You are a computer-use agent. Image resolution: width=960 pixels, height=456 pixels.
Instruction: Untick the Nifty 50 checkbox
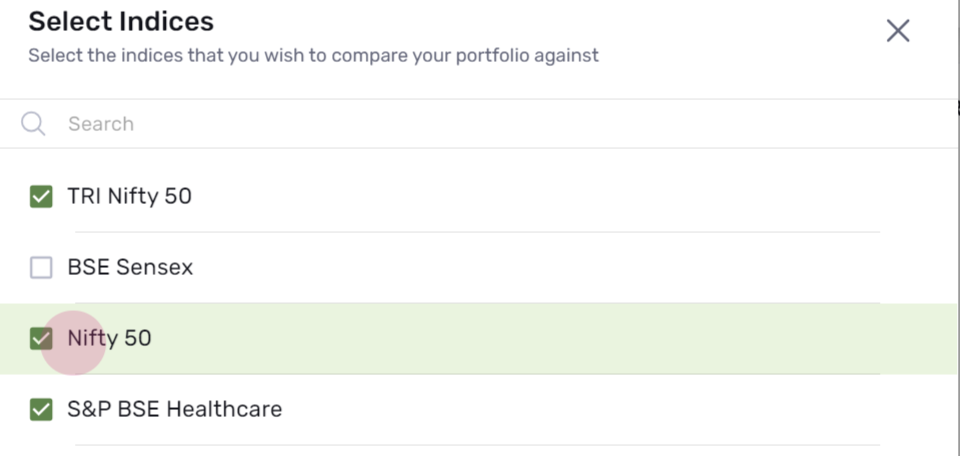[41, 338]
